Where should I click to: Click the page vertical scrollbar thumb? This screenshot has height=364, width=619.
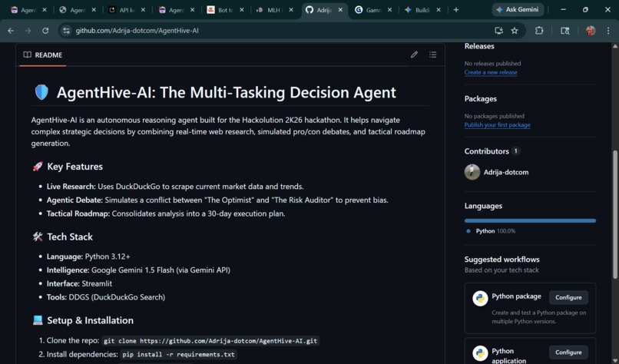click(615, 214)
